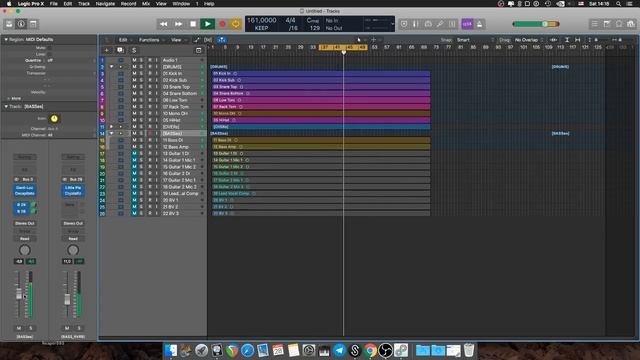Open the Drag No Overlap dropdown
Viewport: 640px width, 360px height.
click(529, 40)
